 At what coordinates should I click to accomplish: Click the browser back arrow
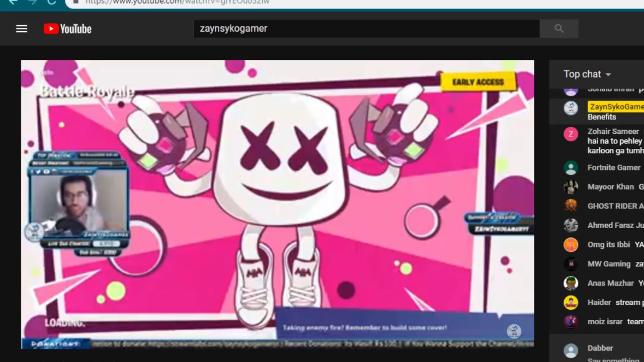pyautogui.click(x=13, y=2)
